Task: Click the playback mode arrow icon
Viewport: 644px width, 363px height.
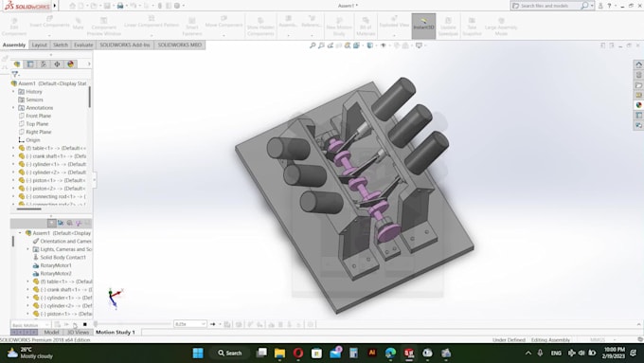Action: coord(213,324)
